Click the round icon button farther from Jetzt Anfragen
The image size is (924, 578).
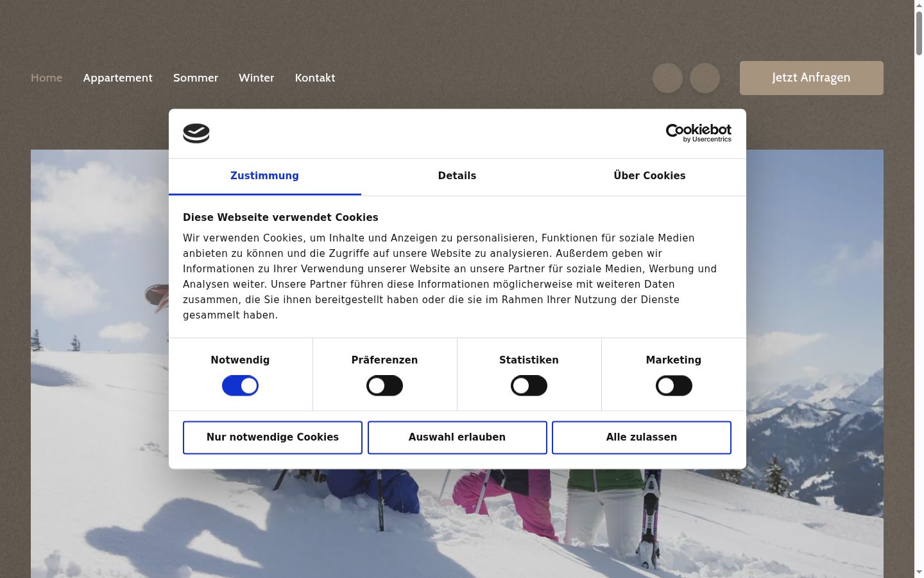point(667,78)
